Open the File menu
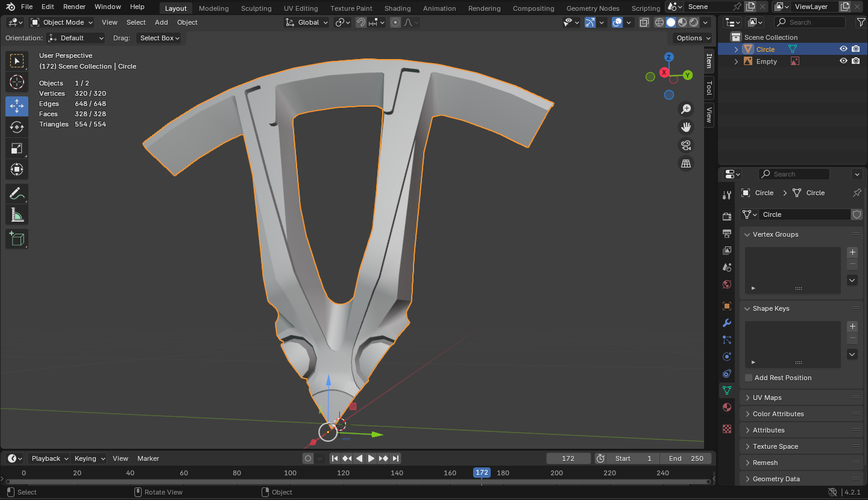Image resolution: width=868 pixels, height=500 pixels. coord(27,7)
